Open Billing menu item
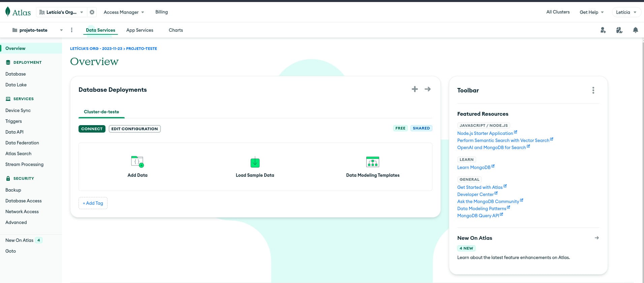Screen dimensions: 644x283 [161, 12]
